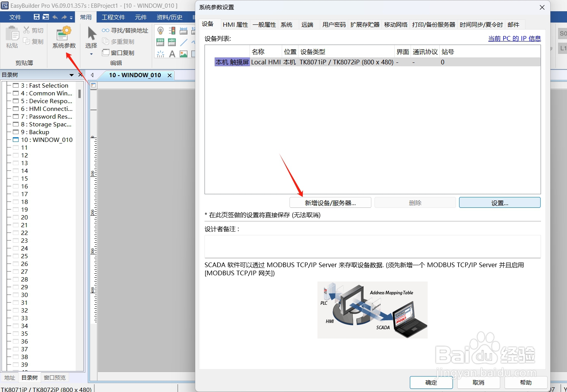Expand the 选择 dropdown arrow
This screenshot has width=567, height=392.
click(91, 54)
